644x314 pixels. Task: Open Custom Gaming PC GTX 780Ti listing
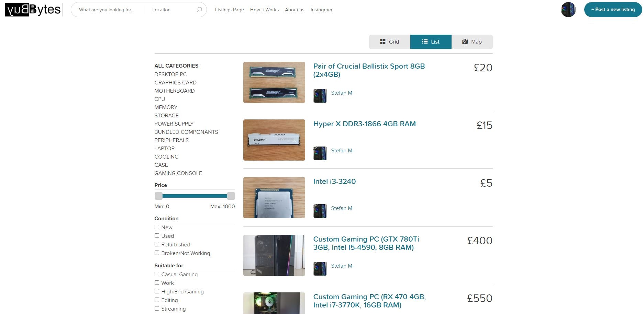coord(366,243)
